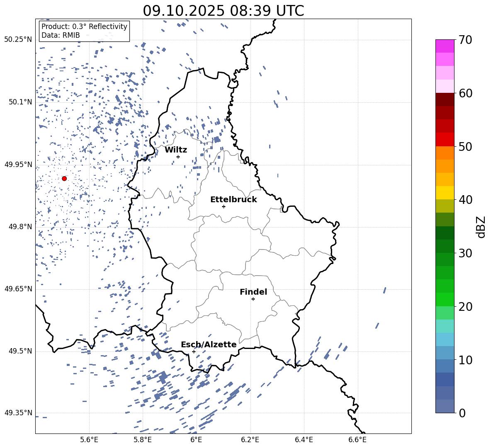
Task: Click the Wiltz station cross marker
Action: [178, 157]
